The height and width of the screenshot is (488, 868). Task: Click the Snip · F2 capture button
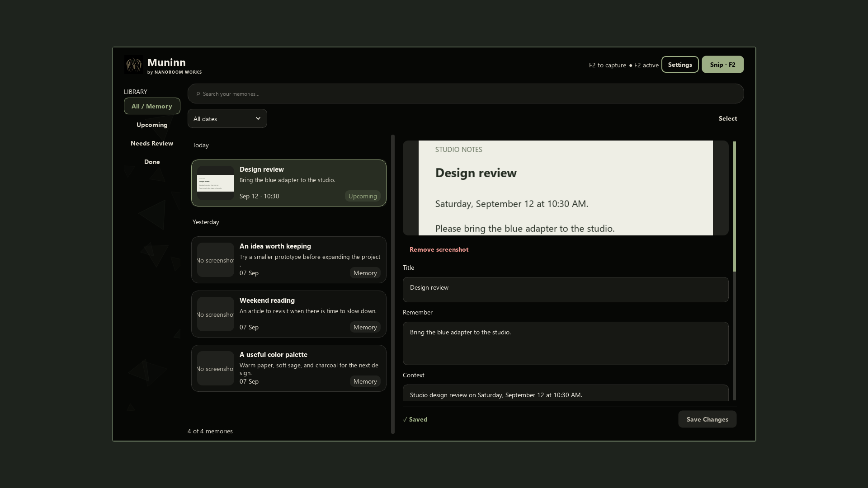tap(722, 65)
